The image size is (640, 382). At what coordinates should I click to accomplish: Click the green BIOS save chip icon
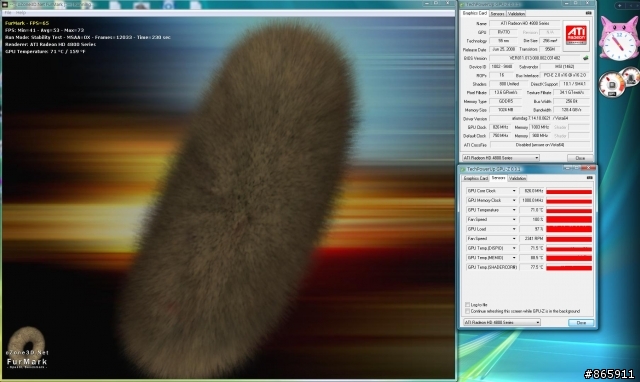586,58
